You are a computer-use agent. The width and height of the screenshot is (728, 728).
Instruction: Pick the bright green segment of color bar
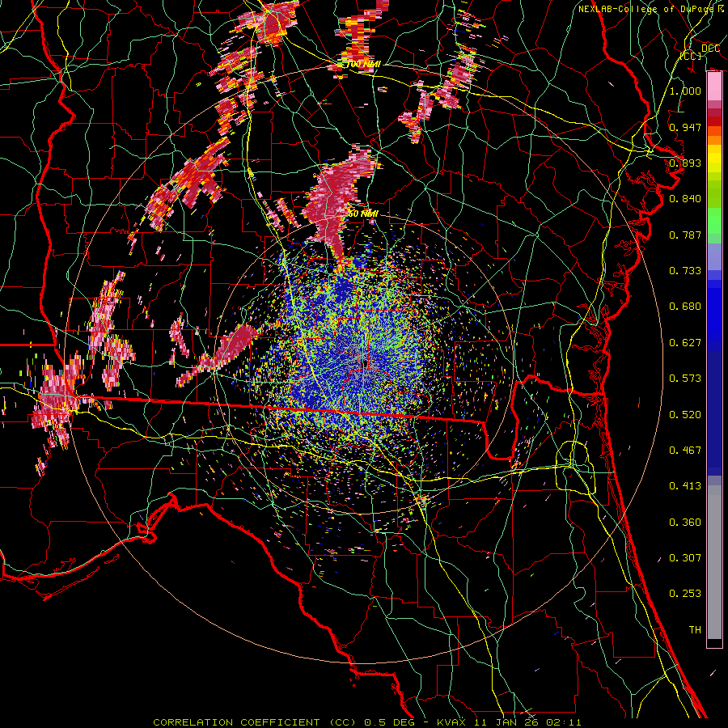tap(714, 221)
